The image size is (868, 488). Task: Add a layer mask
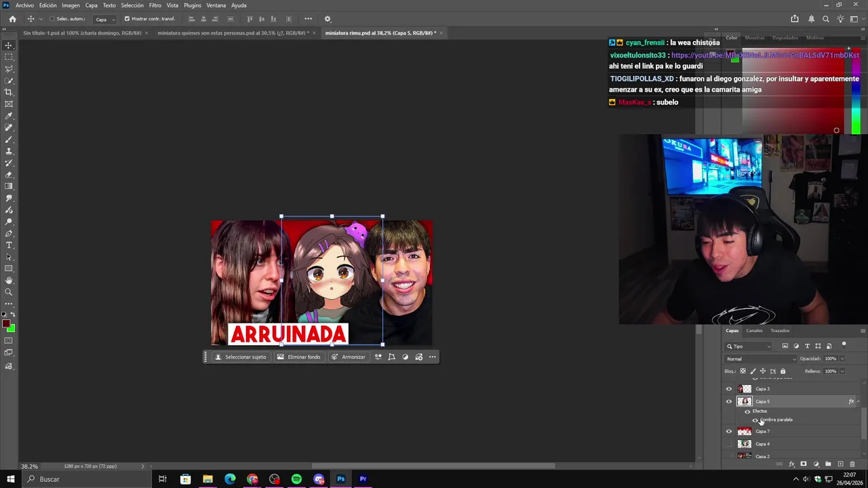804,464
